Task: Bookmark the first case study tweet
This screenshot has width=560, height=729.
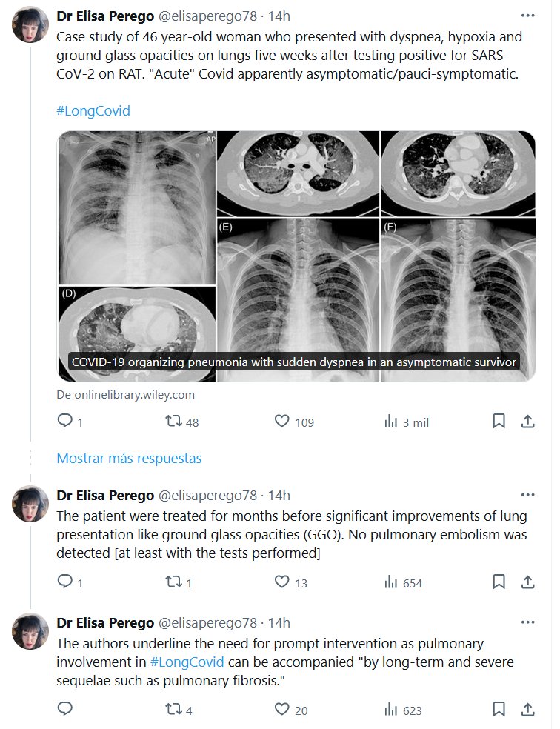Action: [499, 422]
